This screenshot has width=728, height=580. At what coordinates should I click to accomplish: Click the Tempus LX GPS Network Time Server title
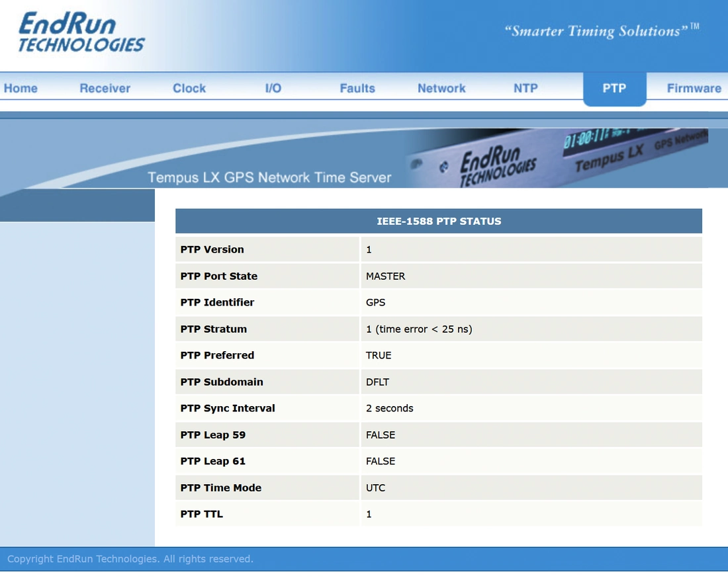[x=269, y=177]
